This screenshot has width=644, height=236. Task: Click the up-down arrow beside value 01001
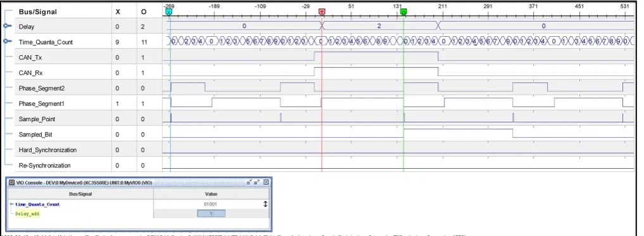(x=265, y=204)
